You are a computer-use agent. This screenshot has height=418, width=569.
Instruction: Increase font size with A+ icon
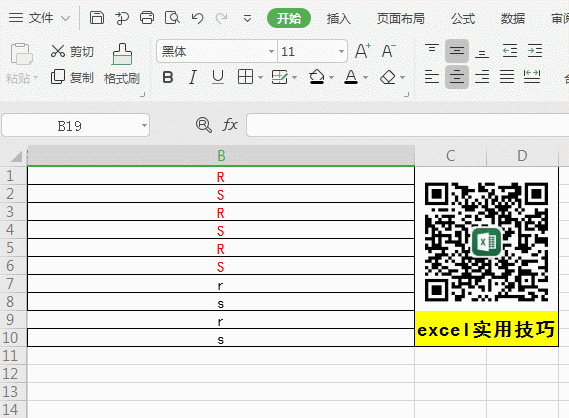(363, 51)
